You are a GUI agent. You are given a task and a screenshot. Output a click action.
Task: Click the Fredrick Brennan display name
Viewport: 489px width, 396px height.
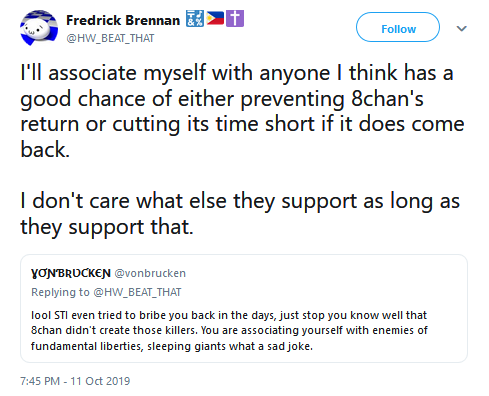click(123, 20)
